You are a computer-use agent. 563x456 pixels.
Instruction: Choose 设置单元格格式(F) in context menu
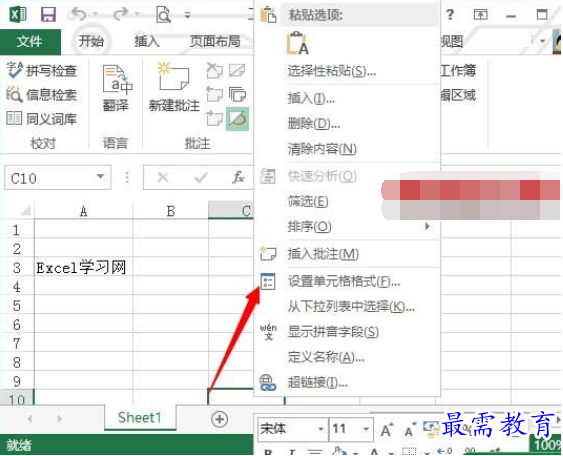(344, 281)
